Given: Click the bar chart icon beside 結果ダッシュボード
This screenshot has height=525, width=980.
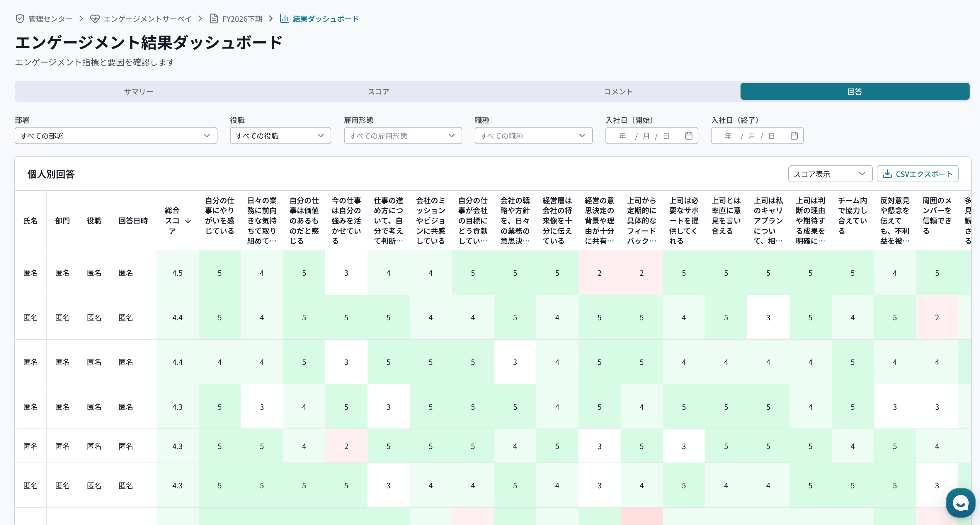Looking at the screenshot, I should 284,18.
